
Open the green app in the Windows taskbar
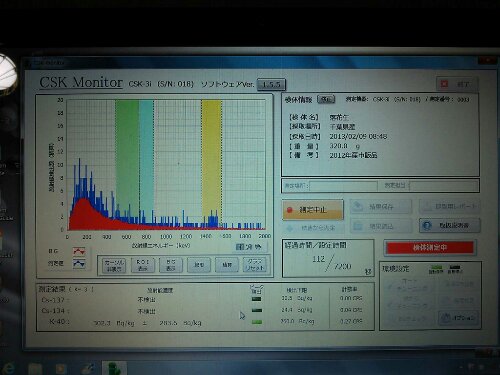[114, 368]
